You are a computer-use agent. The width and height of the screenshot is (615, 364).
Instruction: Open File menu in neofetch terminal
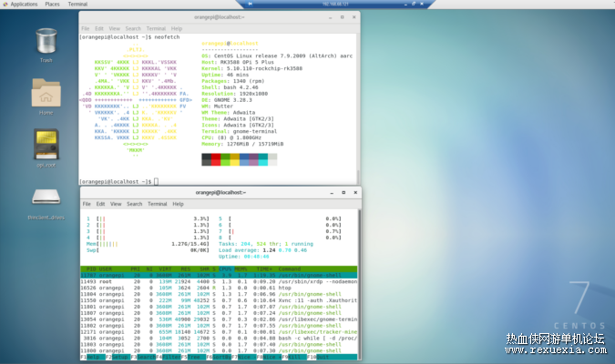click(x=85, y=28)
